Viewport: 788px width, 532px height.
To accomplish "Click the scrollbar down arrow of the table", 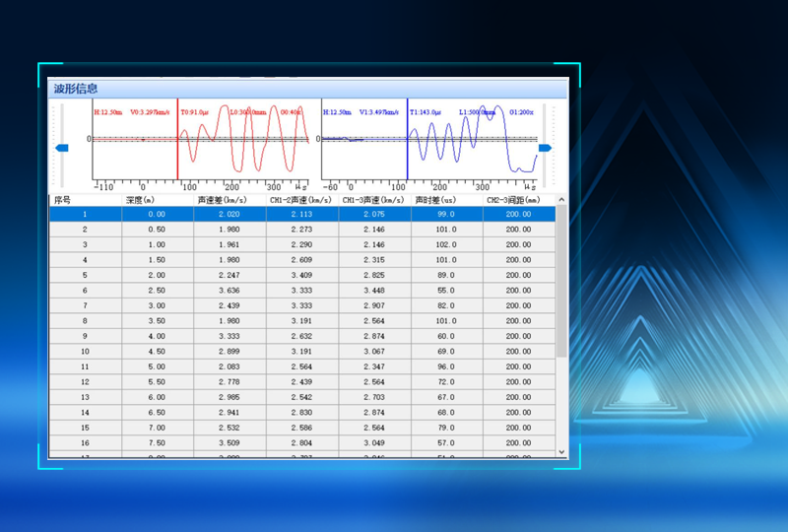I will point(562,451).
